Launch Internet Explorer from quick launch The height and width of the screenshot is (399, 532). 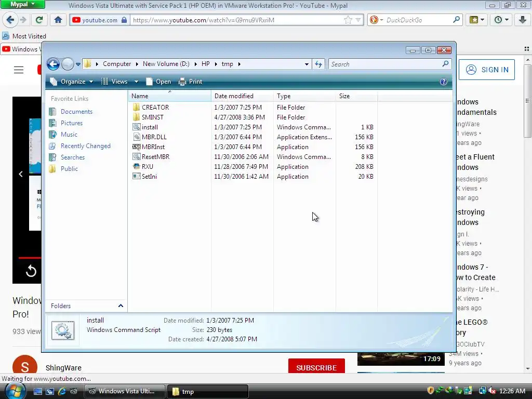tap(62, 391)
